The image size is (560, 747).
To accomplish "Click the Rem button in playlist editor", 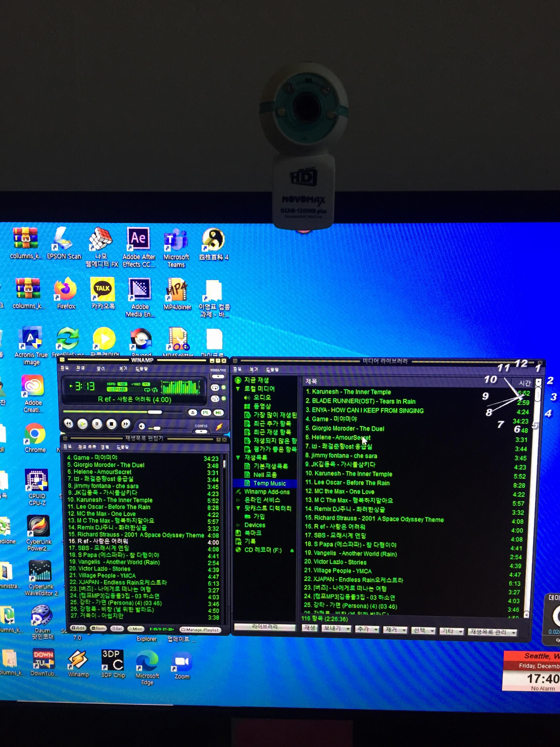I will pyautogui.click(x=98, y=628).
